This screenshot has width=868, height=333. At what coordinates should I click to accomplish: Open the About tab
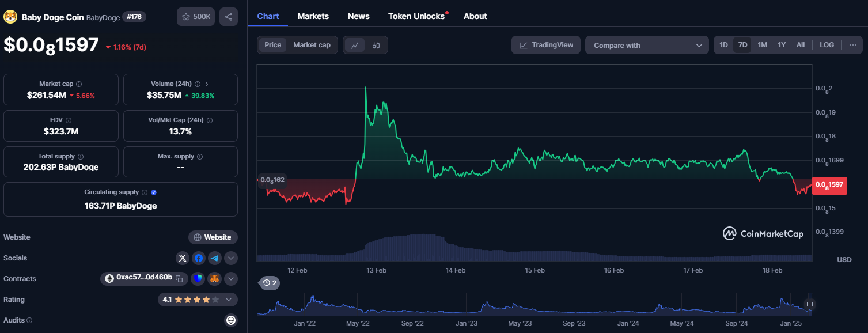click(x=475, y=16)
